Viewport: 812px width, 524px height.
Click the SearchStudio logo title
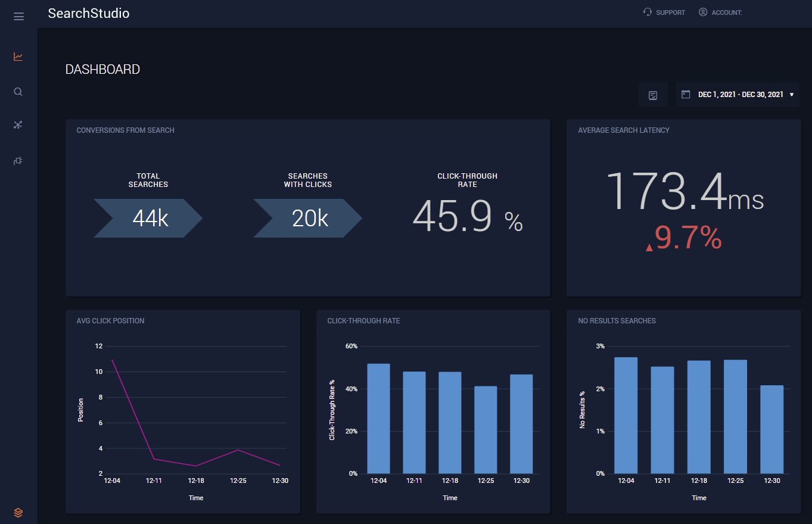89,13
